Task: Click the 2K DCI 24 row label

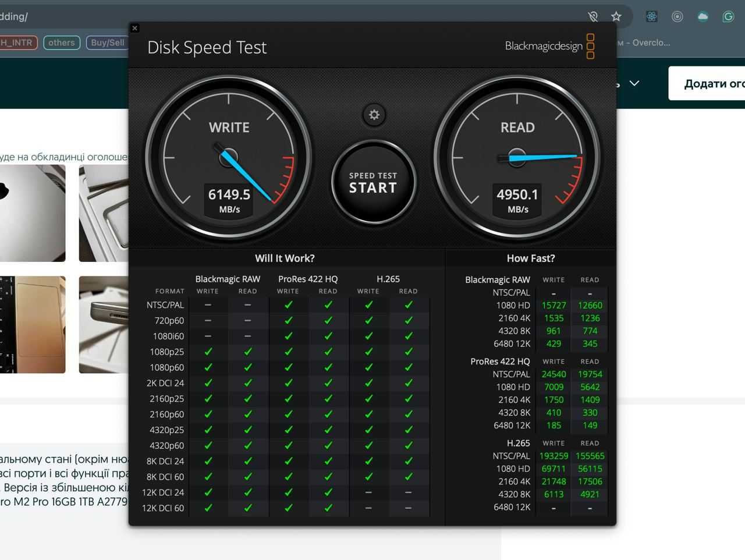Action: [165, 383]
